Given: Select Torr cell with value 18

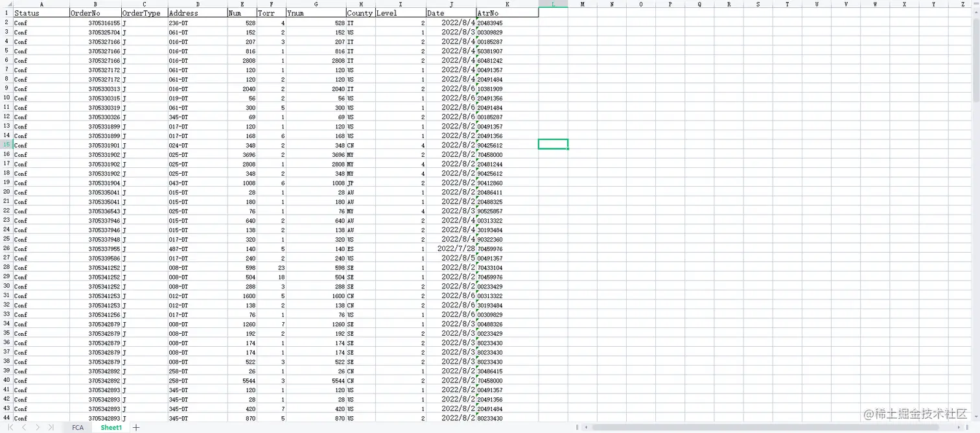Looking at the screenshot, I should (271, 277).
